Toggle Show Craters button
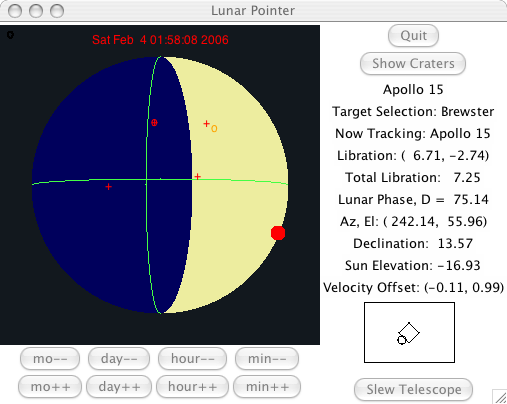This screenshot has width=507, height=404. [x=413, y=63]
